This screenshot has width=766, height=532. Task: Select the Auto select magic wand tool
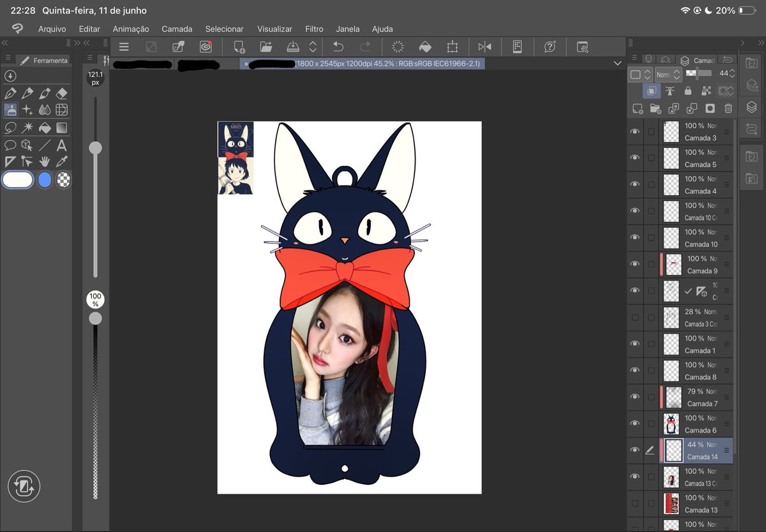point(27,128)
